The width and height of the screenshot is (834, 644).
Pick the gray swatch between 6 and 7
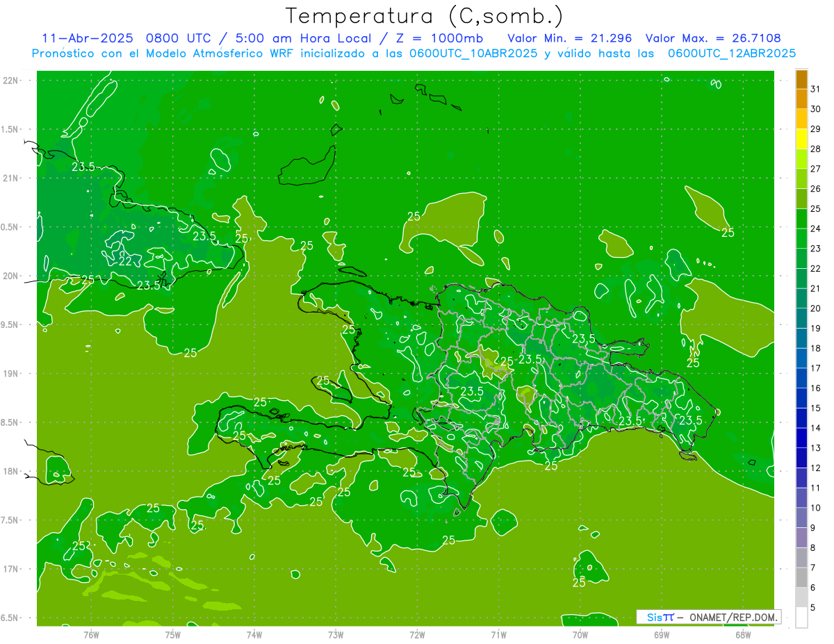801,577
